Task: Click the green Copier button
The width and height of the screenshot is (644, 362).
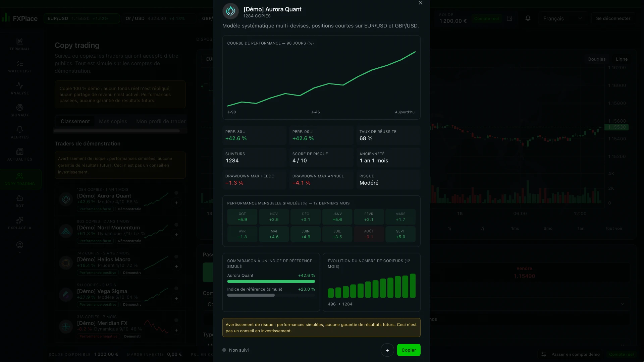Action: coord(409,350)
